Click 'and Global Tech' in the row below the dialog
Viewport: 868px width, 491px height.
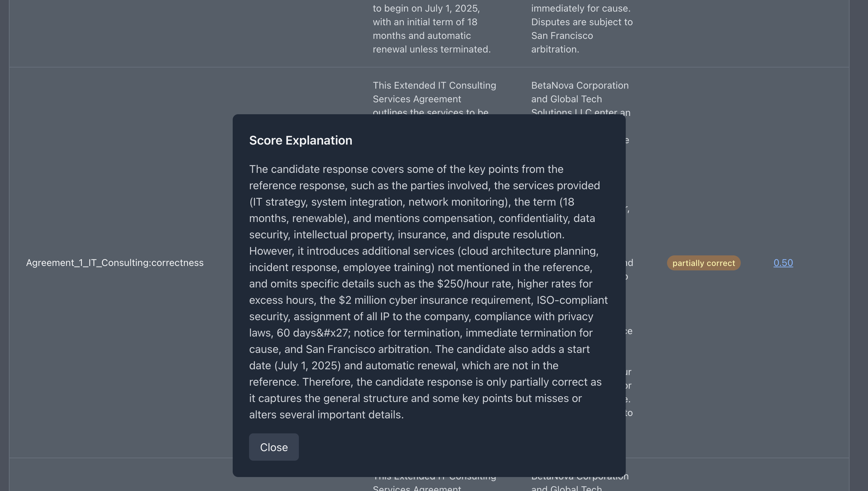[x=566, y=488]
